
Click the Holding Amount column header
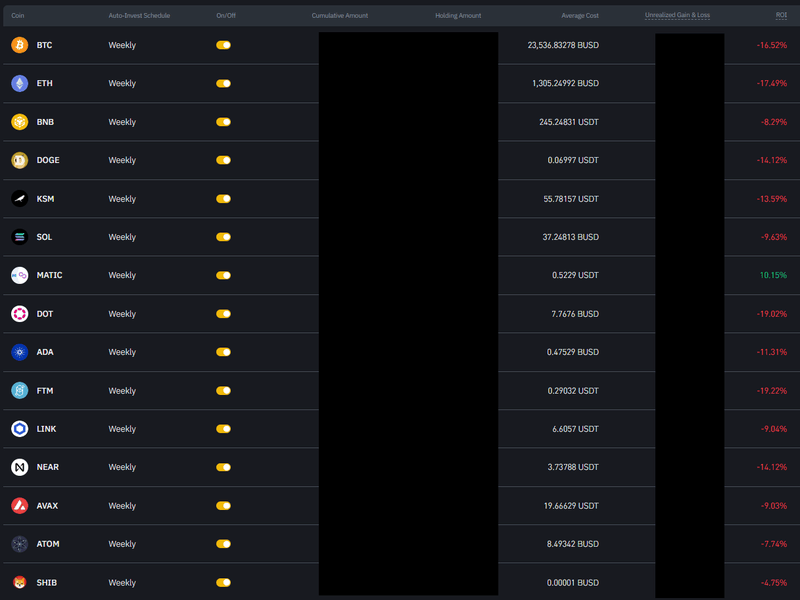point(458,15)
